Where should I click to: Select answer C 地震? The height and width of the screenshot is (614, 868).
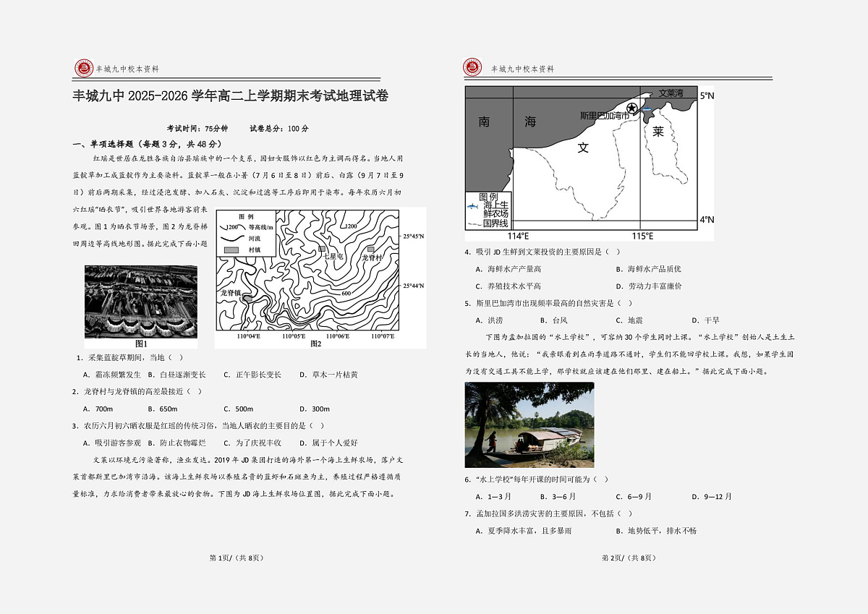click(629, 320)
